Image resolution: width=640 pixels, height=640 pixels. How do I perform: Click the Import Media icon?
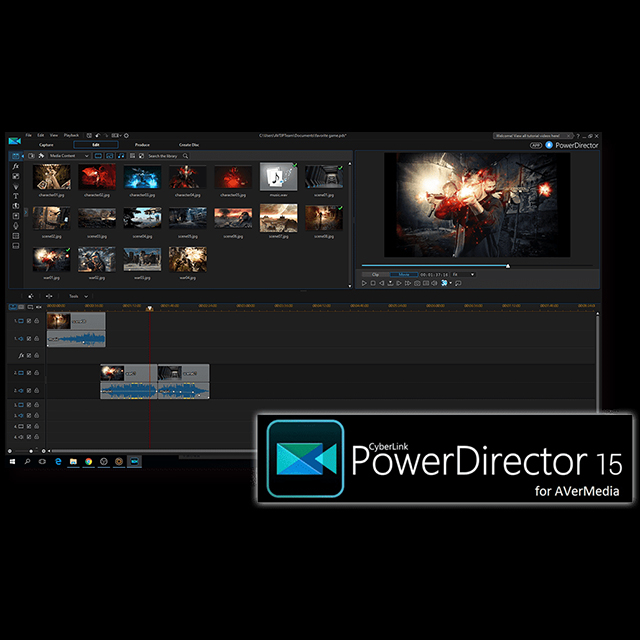[x=31, y=156]
